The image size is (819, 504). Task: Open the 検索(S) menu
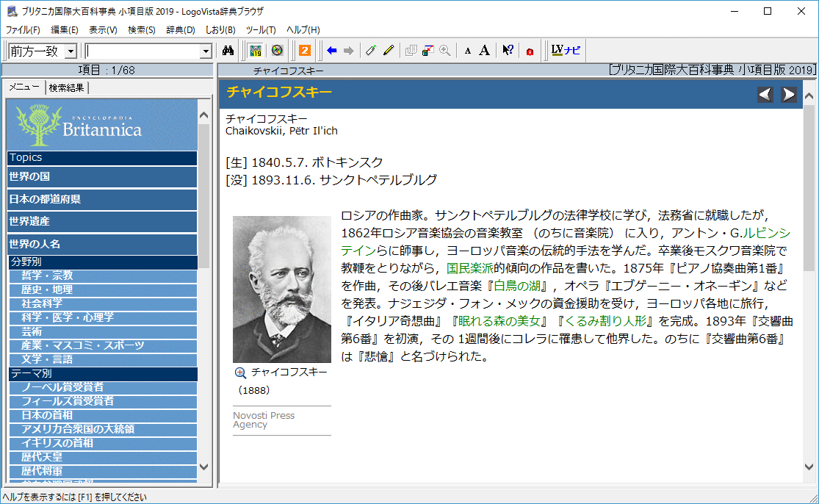(142, 30)
